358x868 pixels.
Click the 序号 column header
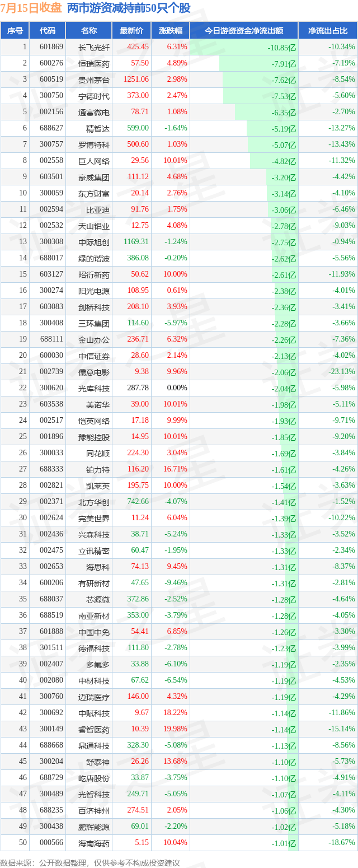(15, 31)
